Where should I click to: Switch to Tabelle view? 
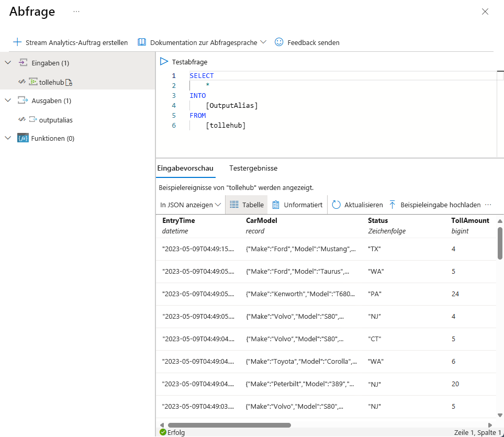[x=246, y=205]
